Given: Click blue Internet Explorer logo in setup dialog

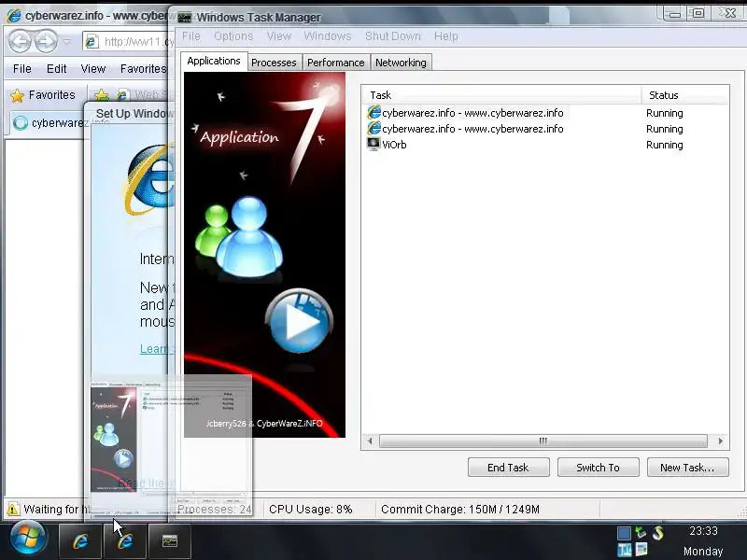Looking at the screenshot, I should click(x=148, y=180).
